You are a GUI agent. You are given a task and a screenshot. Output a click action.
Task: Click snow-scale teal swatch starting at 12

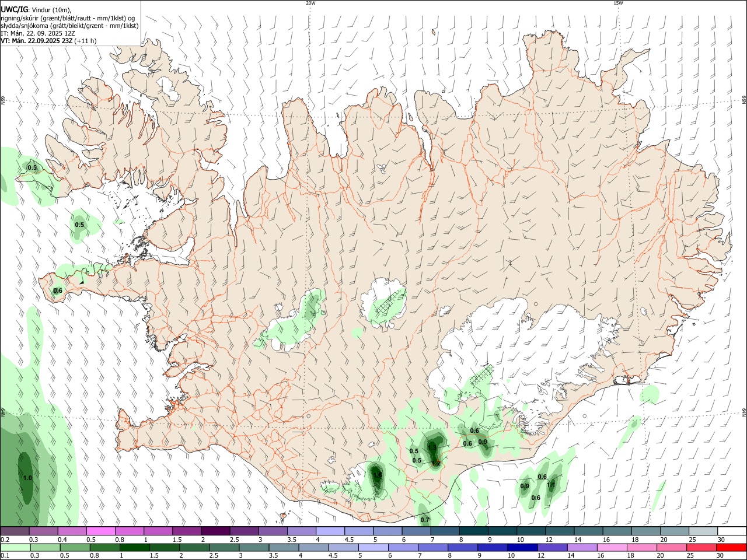click(x=560, y=531)
